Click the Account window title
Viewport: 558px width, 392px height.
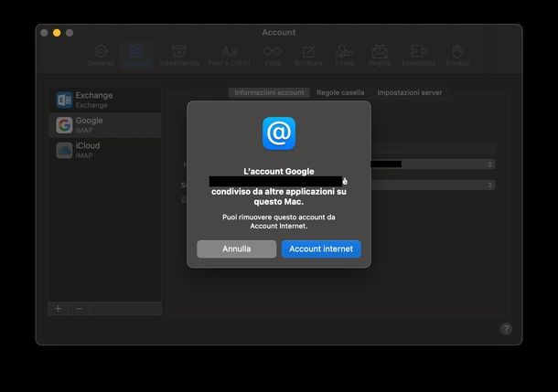click(x=279, y=32)
